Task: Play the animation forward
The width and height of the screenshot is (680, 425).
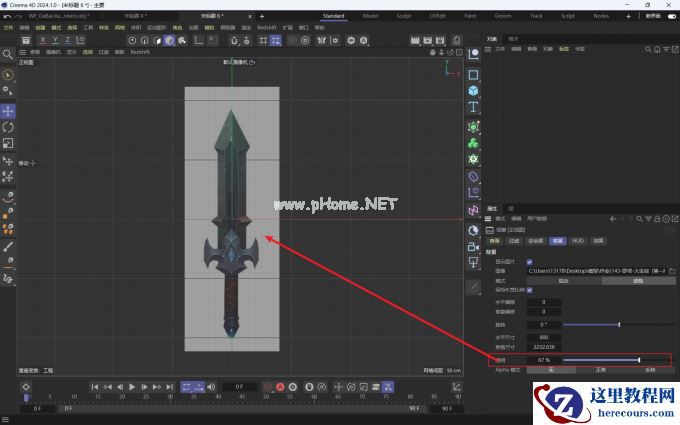Action: coord(132,387)
